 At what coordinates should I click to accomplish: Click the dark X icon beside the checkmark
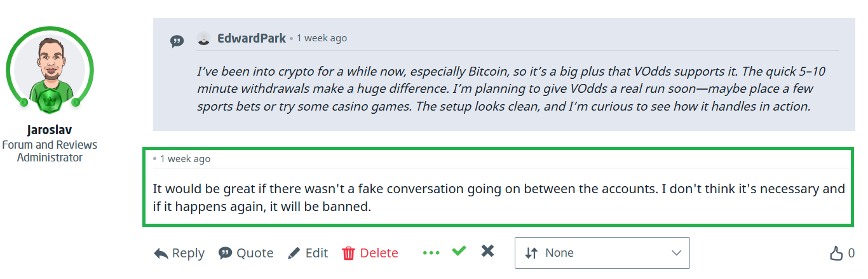coord(487,251)
